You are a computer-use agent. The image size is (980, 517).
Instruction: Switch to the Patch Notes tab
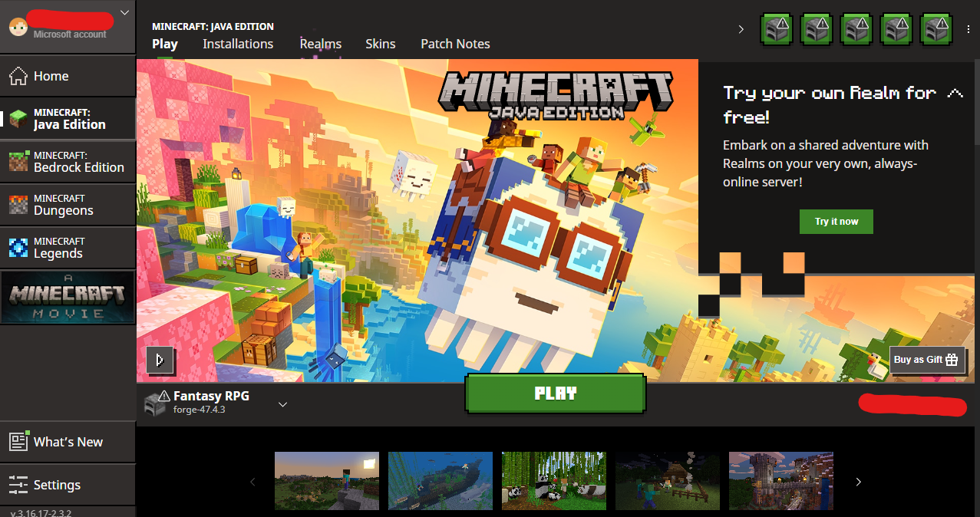click(455, 44)
